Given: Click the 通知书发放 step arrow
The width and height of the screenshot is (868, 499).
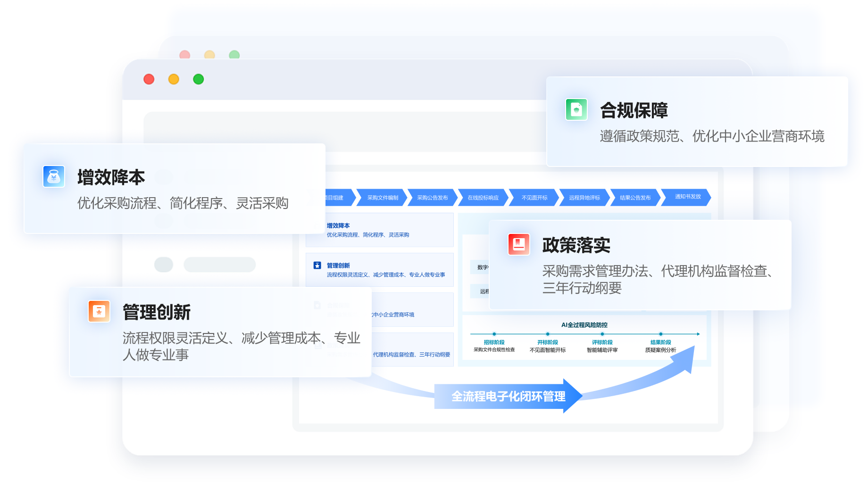Looking at the screenshot, I should click(x=687, y=197).
